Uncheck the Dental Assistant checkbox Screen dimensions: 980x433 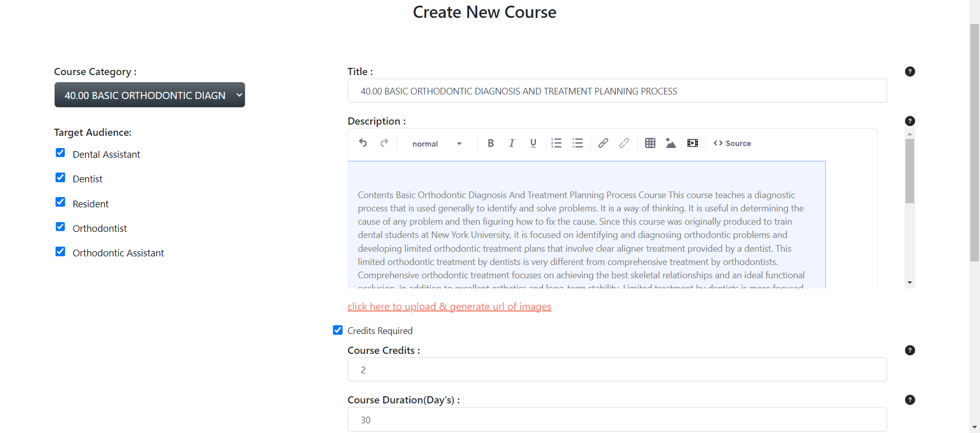pyautogui.click(x=60, y=153)
